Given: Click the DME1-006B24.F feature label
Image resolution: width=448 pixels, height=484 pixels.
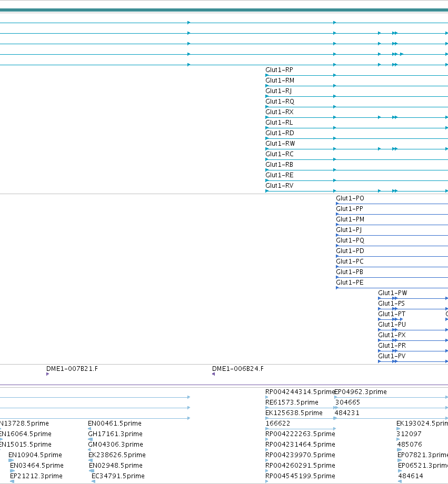Looking at the screenshot, I should 238,369.
